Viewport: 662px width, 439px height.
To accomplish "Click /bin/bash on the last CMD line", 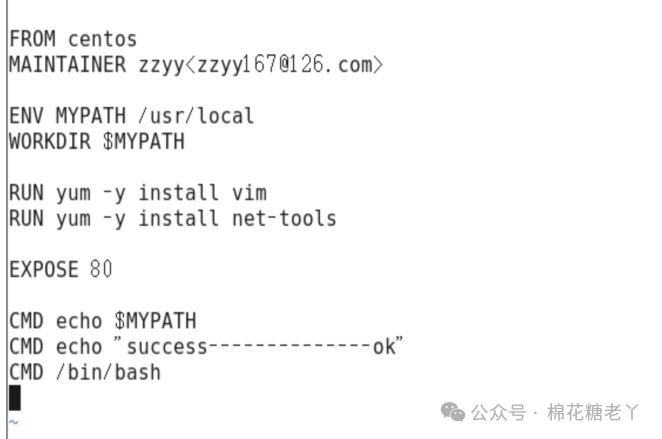I will (x=109, y=373).
